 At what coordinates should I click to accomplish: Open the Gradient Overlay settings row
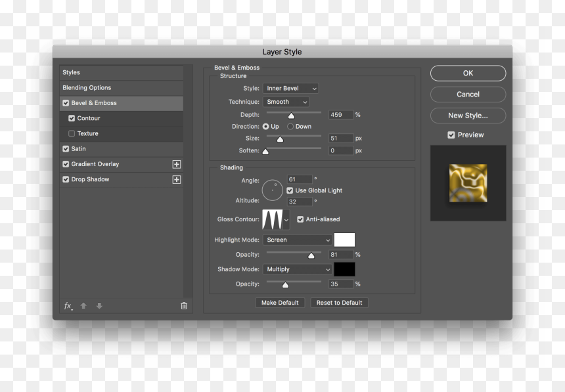pyautogui.click(x=122, y=164)
